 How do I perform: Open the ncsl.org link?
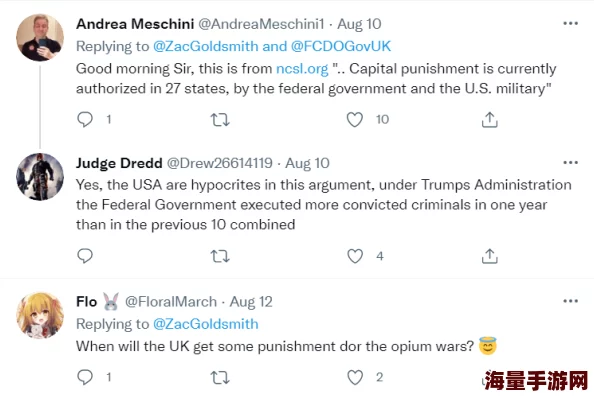click(x=302, y=69)
